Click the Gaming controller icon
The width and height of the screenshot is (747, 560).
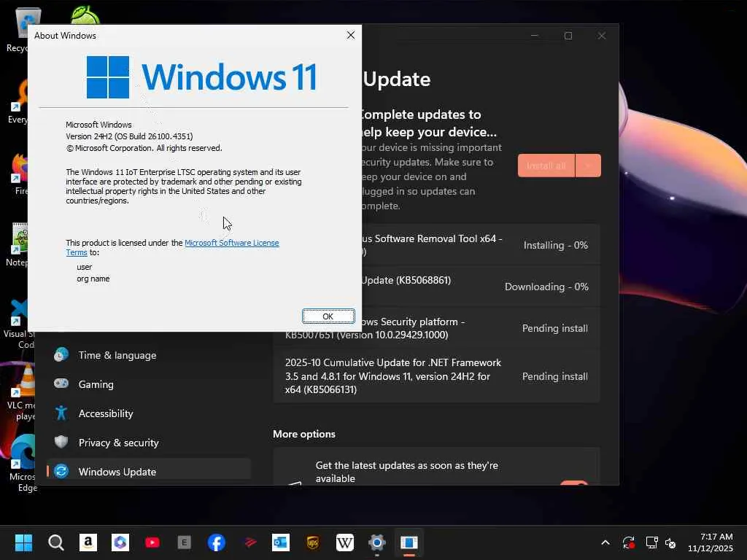pyautogui.click(x=61, y=384)
